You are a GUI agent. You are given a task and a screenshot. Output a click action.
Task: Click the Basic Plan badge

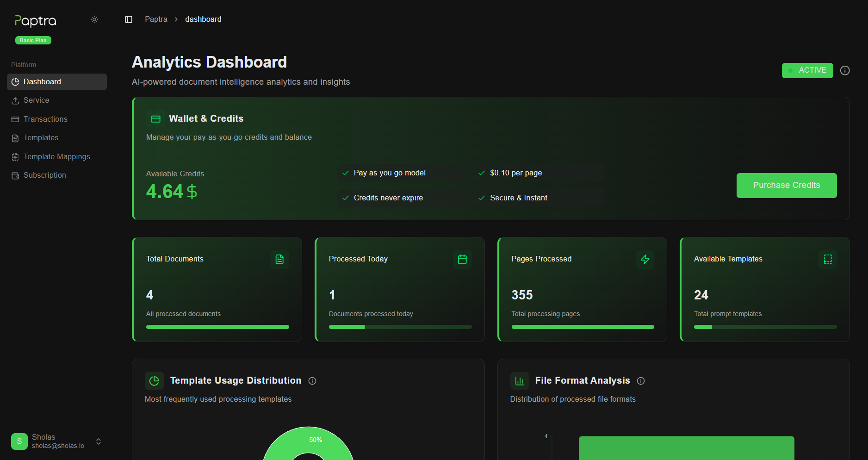(x=33, y=40)
